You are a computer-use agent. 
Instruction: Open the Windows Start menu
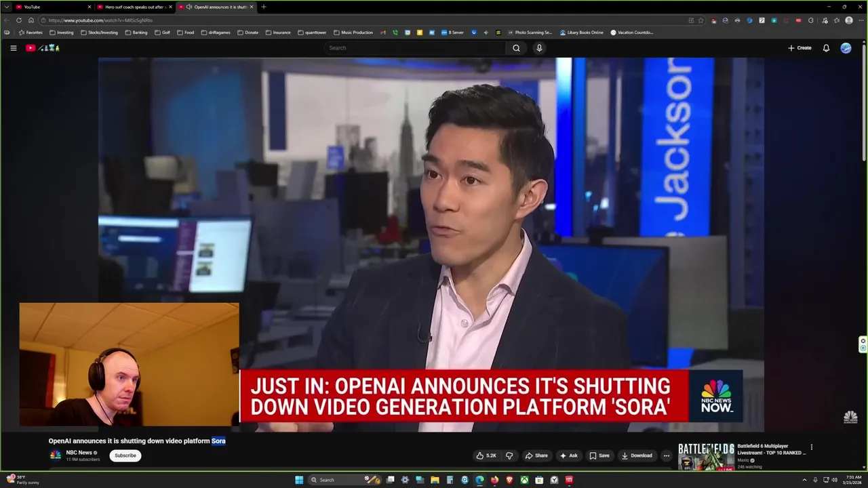coord(299,480)
